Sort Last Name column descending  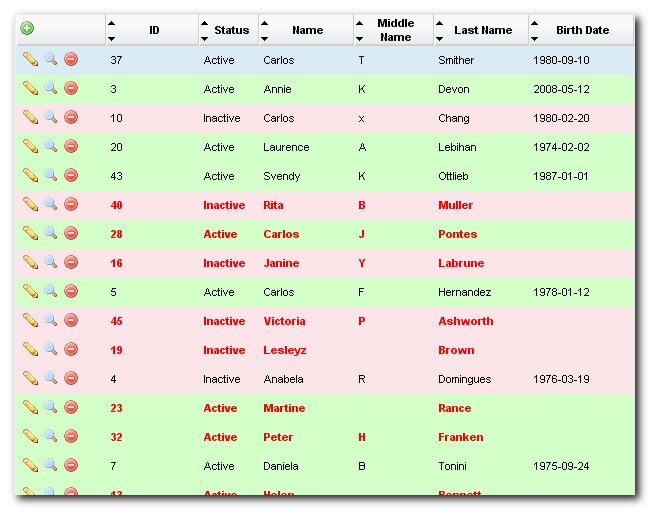pyautogui.click(x=440, y=38)
